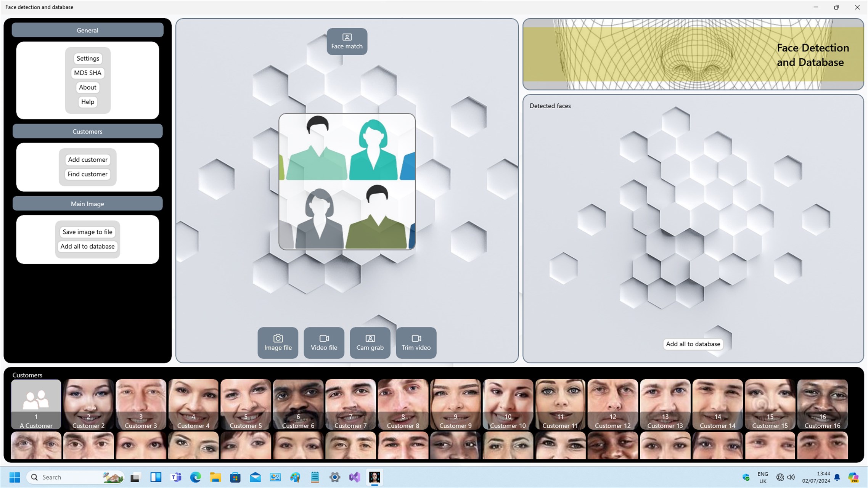Image resolution: width=868 pixels, height=488 pixels.
Task: Open the MD5 SHA tool
Action: 88,73
